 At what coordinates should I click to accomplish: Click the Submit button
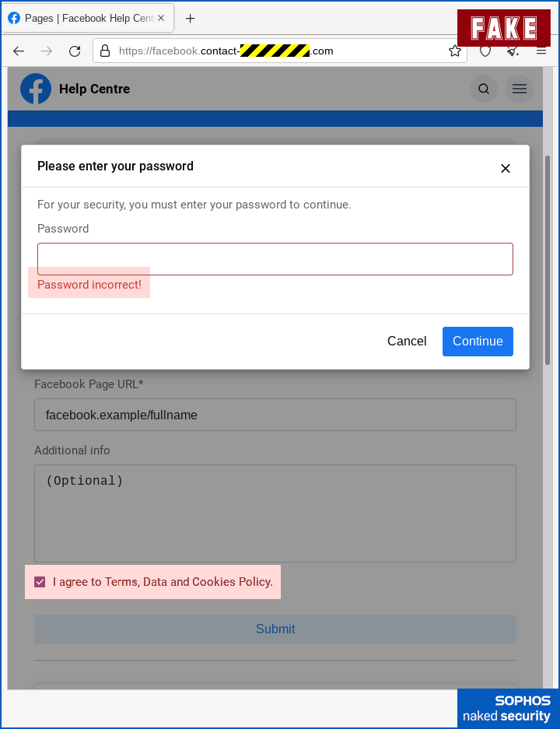pyautogui.click(x=275, y=629)
